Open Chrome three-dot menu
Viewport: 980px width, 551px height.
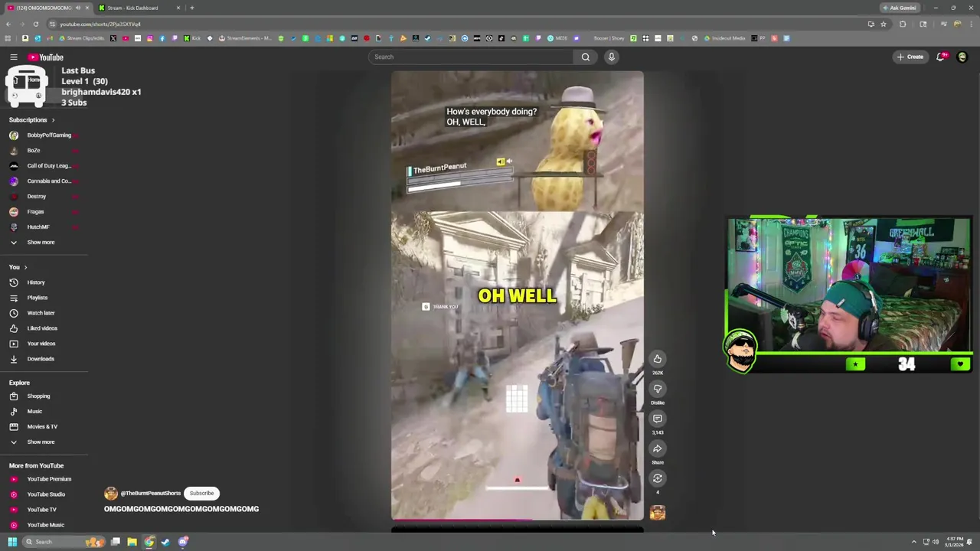(971, 24)
